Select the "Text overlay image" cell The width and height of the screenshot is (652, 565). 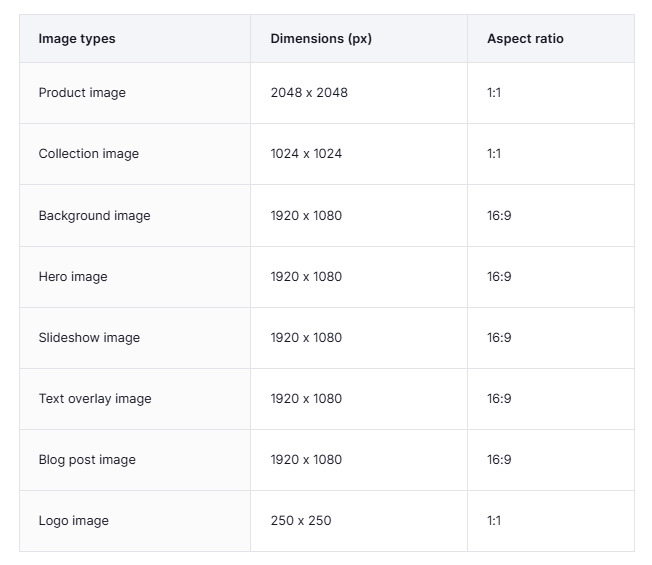click(x=95, y=399)
